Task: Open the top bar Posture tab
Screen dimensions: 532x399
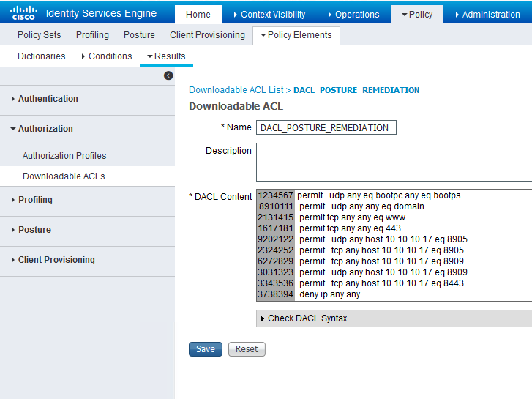Action: click(x=139, y=35)
